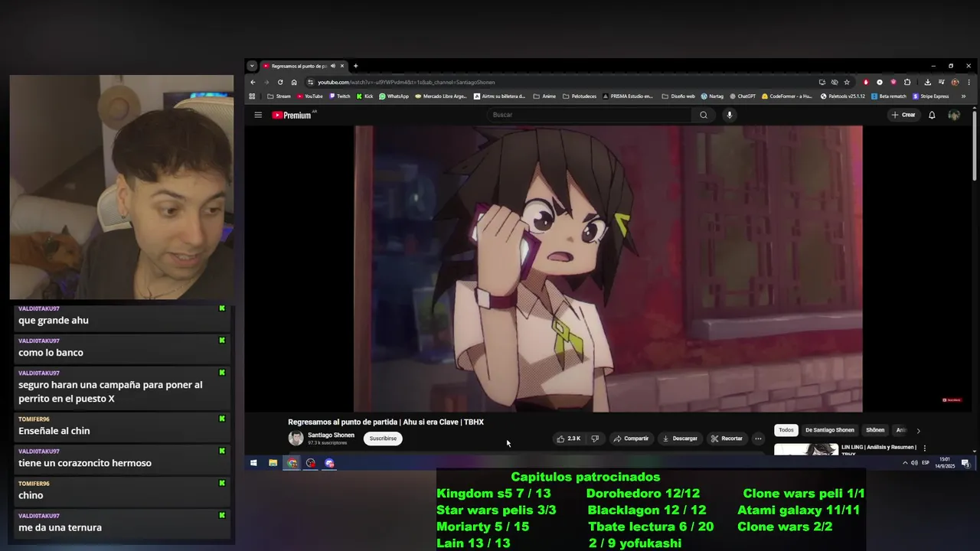This screenshot has height=551, width=980.
Task: Select the De Santiago Shonen chip
Action: click(829, 430)
